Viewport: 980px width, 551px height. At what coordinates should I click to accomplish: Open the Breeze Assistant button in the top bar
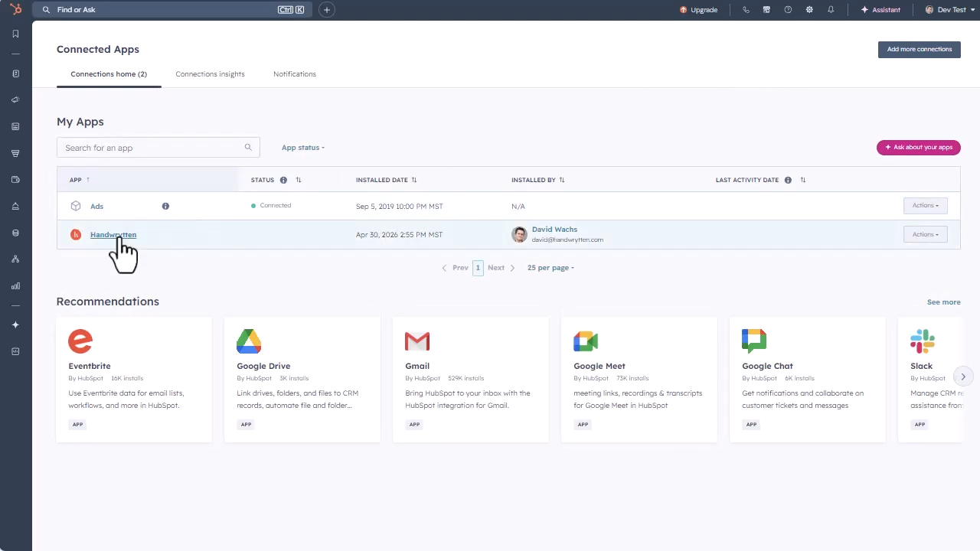880,10
